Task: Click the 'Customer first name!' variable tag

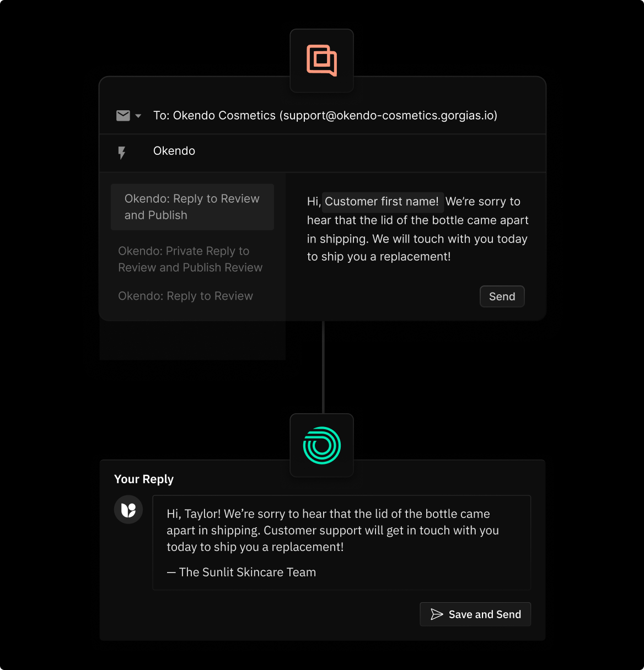Action: [x=382, y=202]
